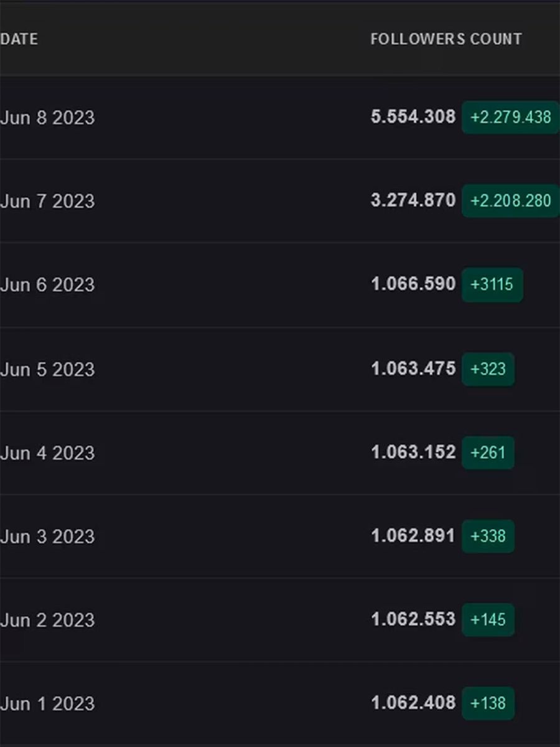Screen dimensions: 560x747
Task: Choose the Jun 2 2023 date
Action: click(48, 620)
